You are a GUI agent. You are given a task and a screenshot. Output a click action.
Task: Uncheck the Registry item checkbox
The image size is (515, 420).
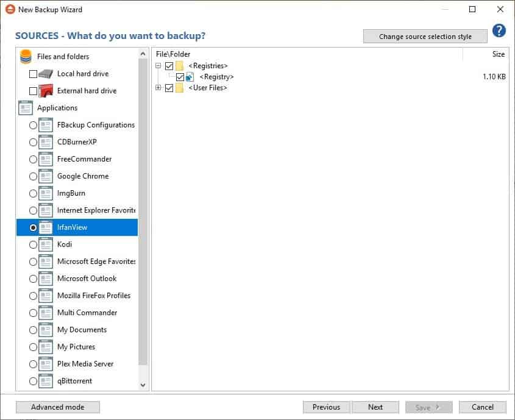tap(180, 77)
